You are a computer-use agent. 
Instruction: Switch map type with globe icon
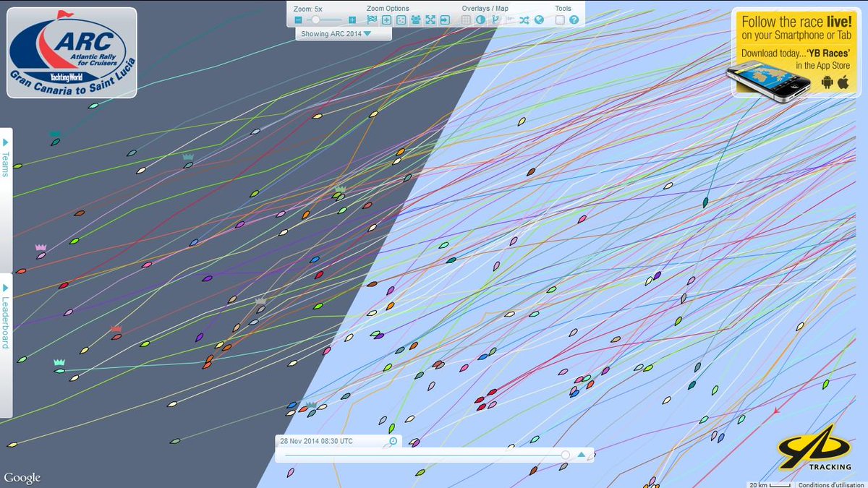point(539,20)
